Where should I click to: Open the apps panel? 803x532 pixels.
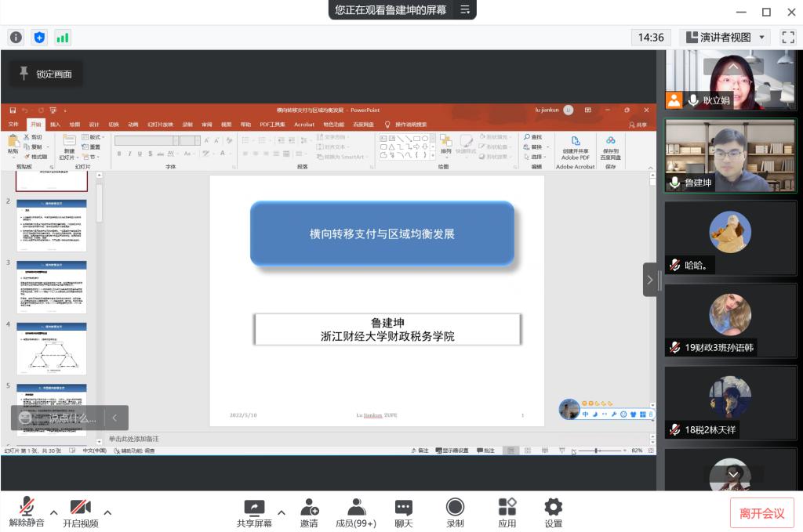(x=507, y=512)
